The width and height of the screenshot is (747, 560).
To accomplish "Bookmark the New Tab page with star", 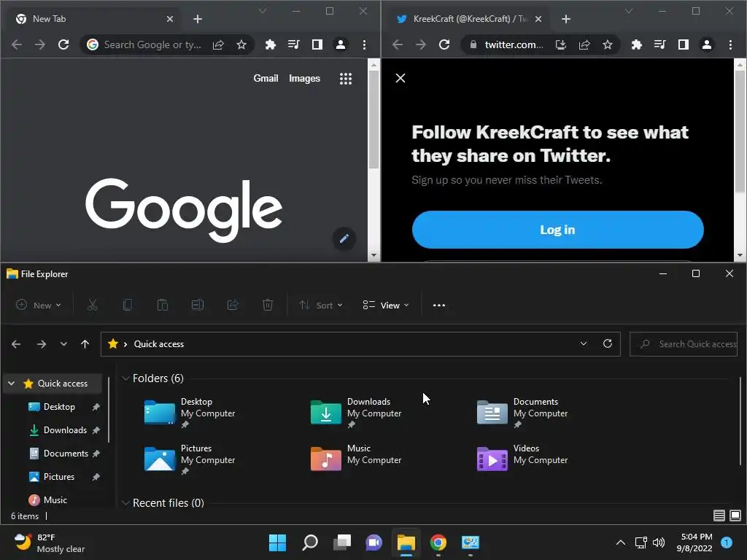I will pos(241,44).
